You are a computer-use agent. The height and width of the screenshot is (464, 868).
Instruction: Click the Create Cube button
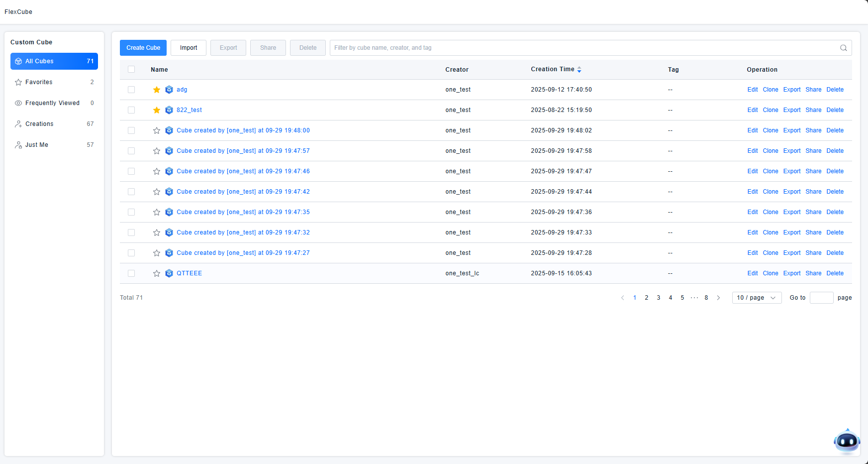click(143, 48)
